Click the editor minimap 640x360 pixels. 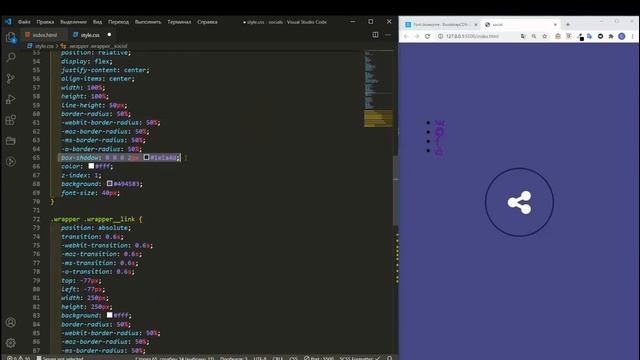point(378,88)
